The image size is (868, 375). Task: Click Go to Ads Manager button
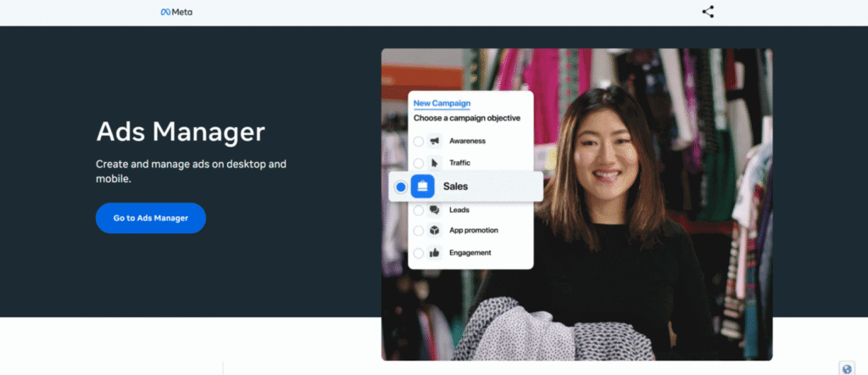(151, 218)
